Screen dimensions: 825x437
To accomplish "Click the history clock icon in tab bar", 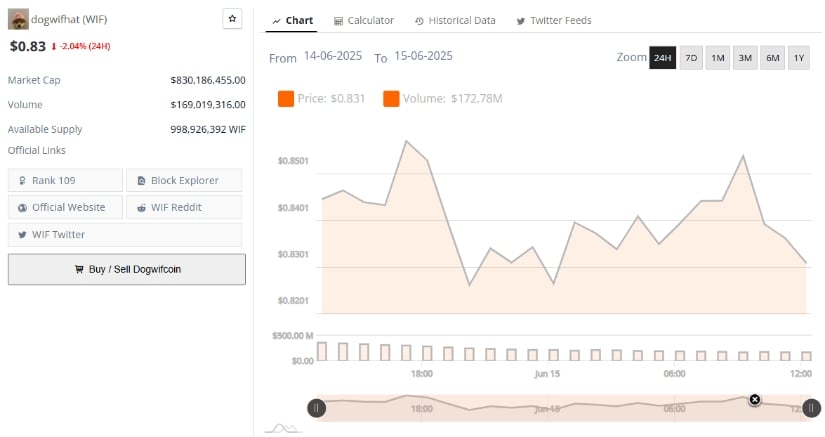I will (419, 22).
